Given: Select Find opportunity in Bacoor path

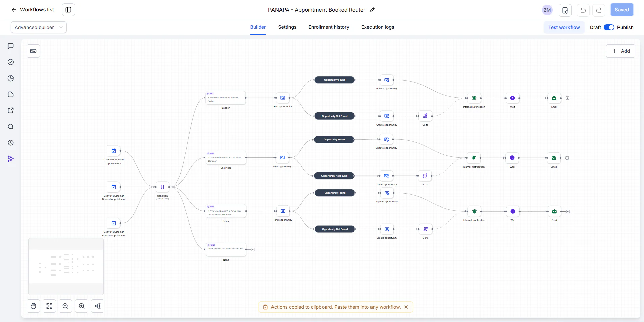Looking at the screenshot, I should click(x=283, y=98).
